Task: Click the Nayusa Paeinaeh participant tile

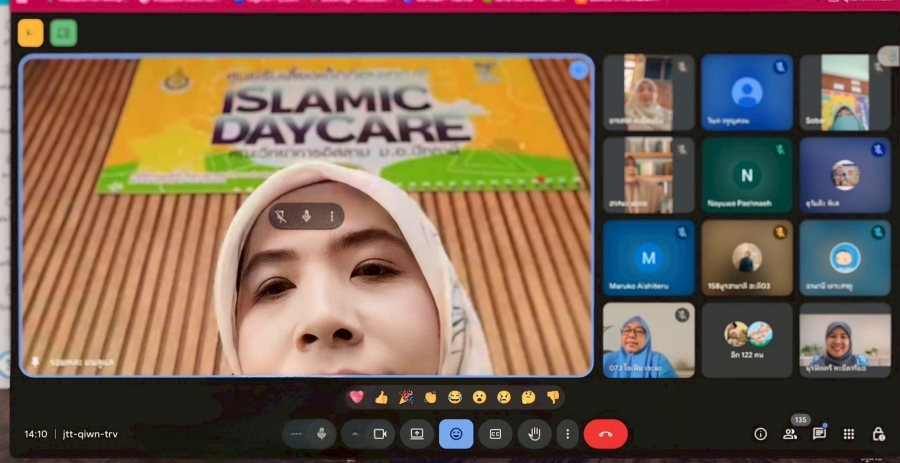Action: coord(746,176)
